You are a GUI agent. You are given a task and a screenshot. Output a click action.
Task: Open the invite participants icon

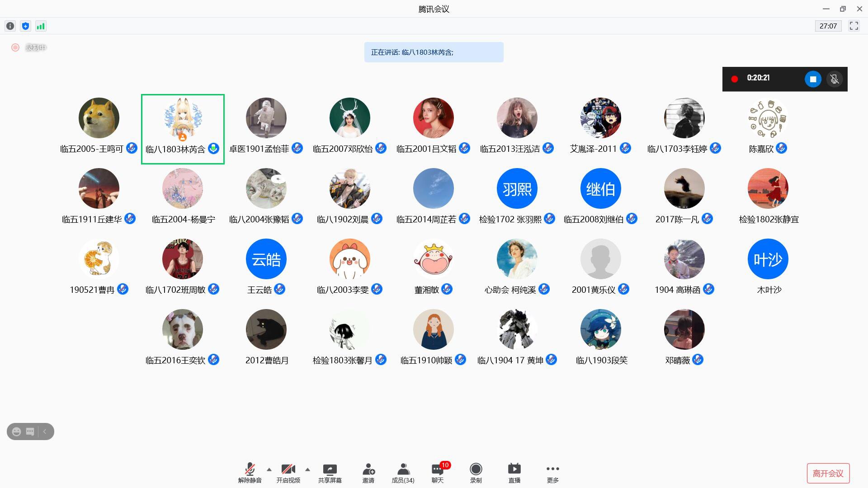pyautogui.click(x=368, y=473)
